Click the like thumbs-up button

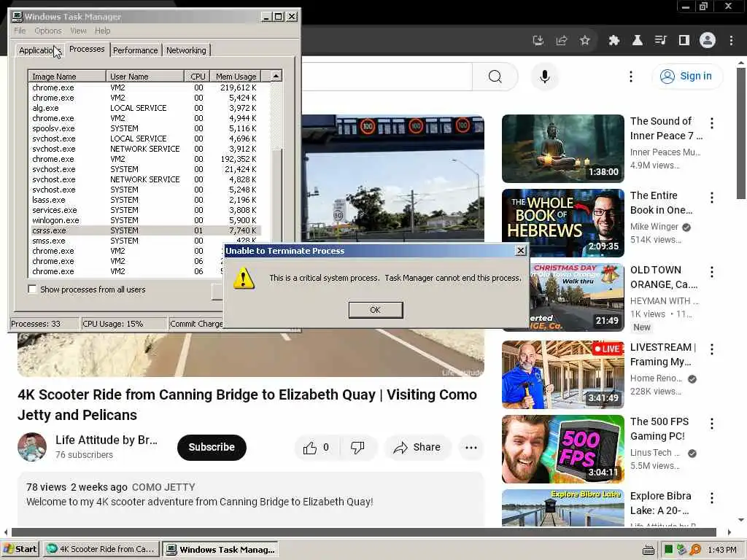pos(317,447)
